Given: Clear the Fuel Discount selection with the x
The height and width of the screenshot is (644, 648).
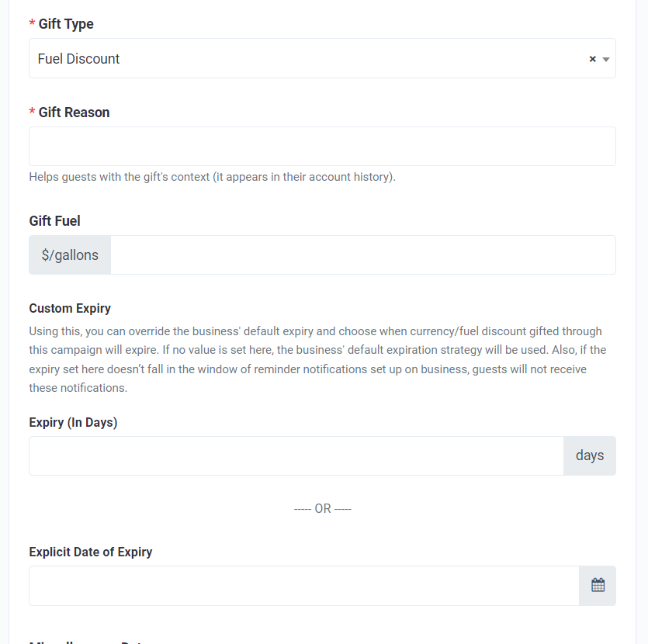Looking at the screenshot, I should pos(593,59).
